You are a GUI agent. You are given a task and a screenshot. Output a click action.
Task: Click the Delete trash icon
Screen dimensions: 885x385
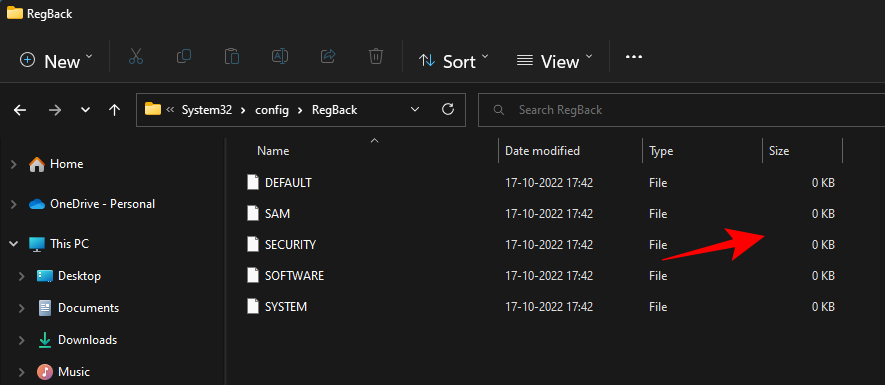pyautogui.click(x=376, y=56)
